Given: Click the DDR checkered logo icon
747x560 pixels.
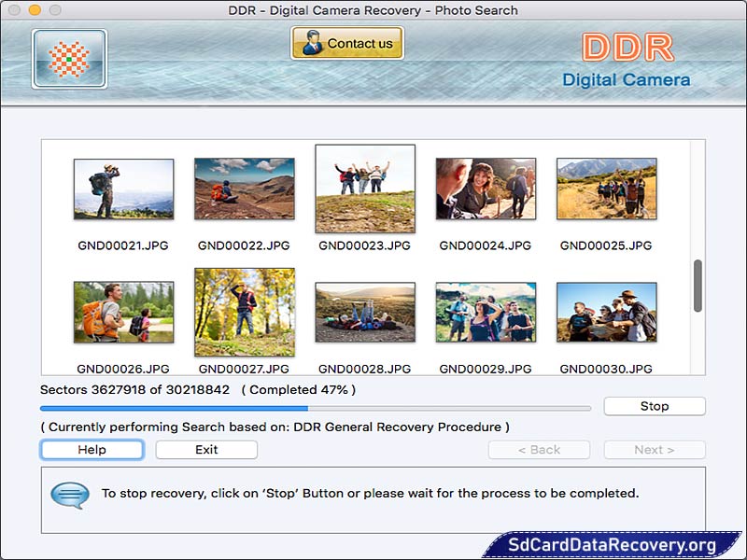Looking at the screenshot, I should click(x=69, y=59).
